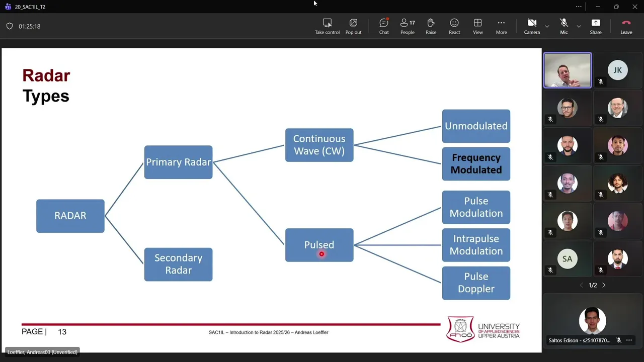Click the Take control button
This screenshot has height=362, width=644.
tap(327, 26)
